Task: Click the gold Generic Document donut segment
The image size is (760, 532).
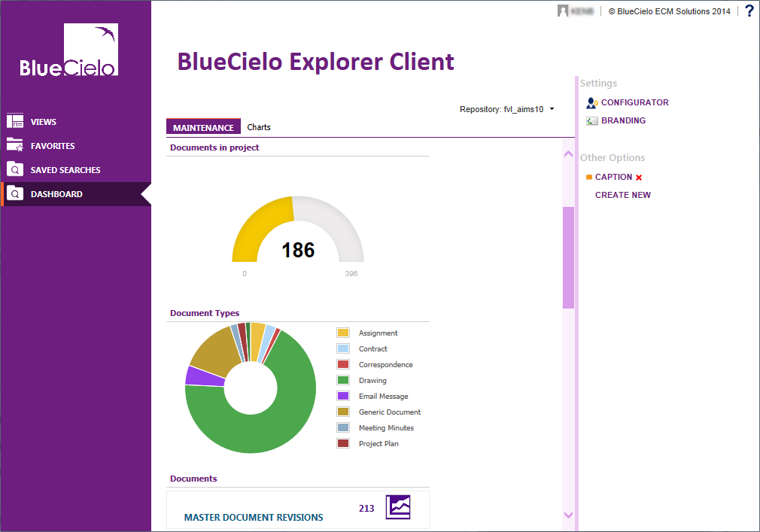Action: (x=216, y=351)
